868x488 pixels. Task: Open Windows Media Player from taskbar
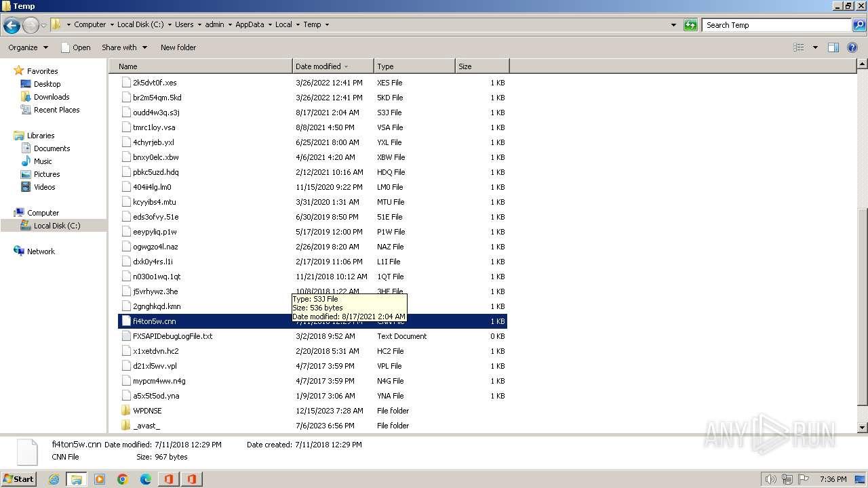[x=100, y=479]
